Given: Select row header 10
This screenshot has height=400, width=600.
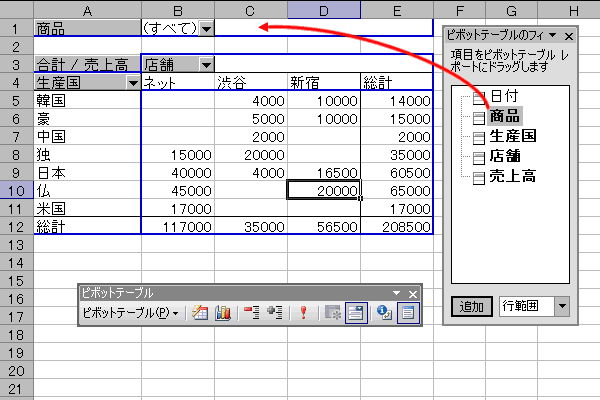Looking at the screenshot, I should pos(16,191).
